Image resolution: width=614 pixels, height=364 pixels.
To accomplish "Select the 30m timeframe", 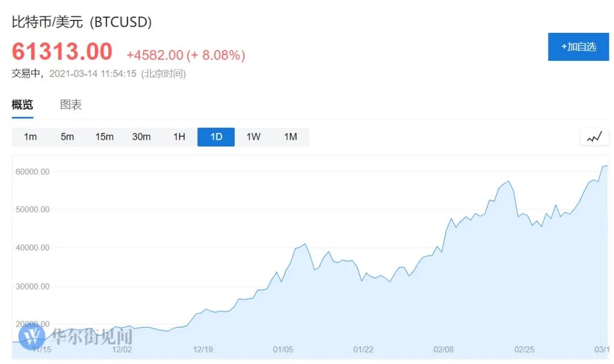I will tap(141, 136).
